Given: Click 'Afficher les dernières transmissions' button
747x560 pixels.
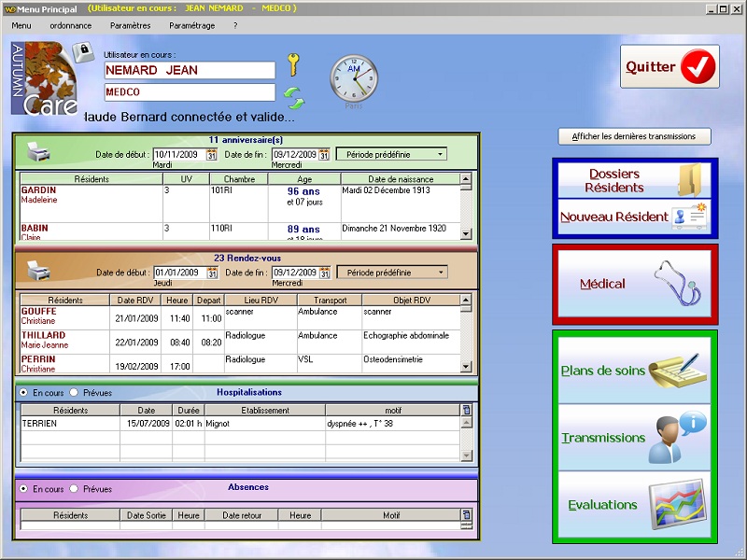Looking at the screenshot, I should [x=634, y=136].
